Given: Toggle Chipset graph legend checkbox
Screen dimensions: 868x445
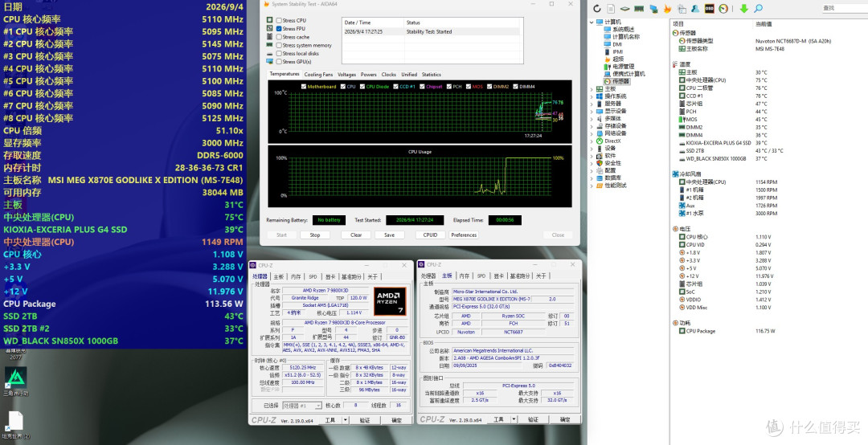Looking at the screenshot, I should pyautogui.click(x=422, y=86).
